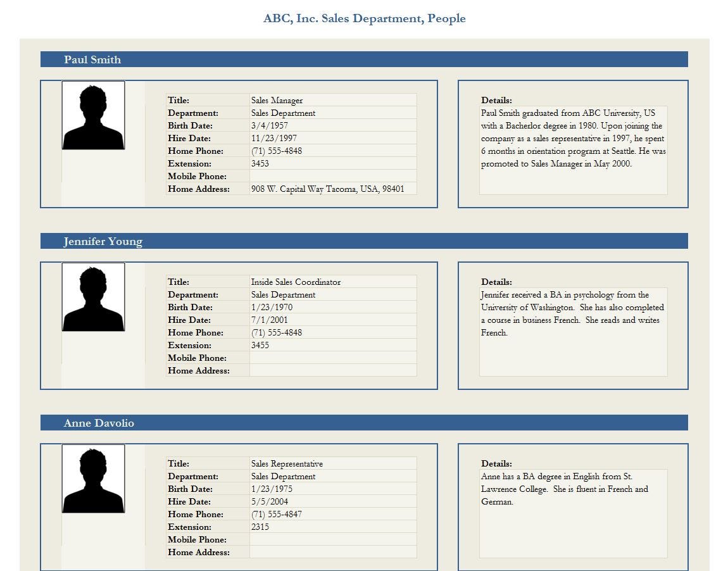Click Jennifer Young's empty Mobile Phone field
This screenshot has height=571, width=728.
333,358
